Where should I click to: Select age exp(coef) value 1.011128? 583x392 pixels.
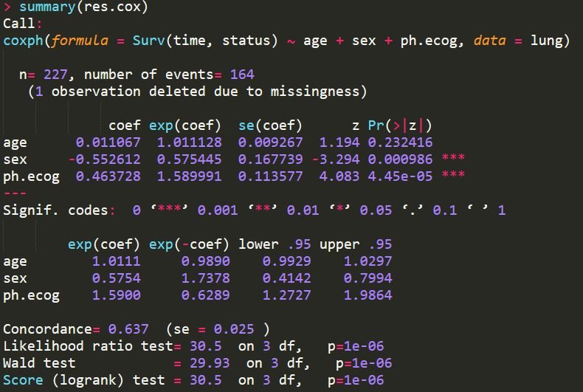(x=189, y=142)
